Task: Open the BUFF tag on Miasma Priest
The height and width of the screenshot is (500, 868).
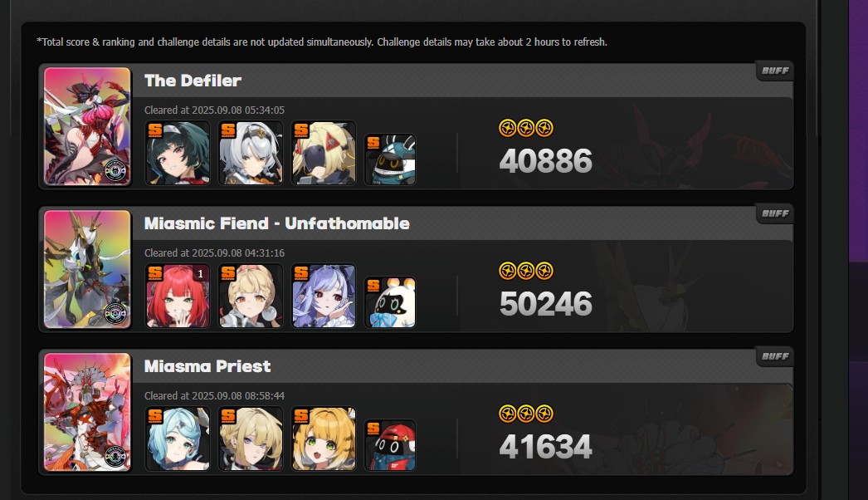Action: (x=775, y=356)
